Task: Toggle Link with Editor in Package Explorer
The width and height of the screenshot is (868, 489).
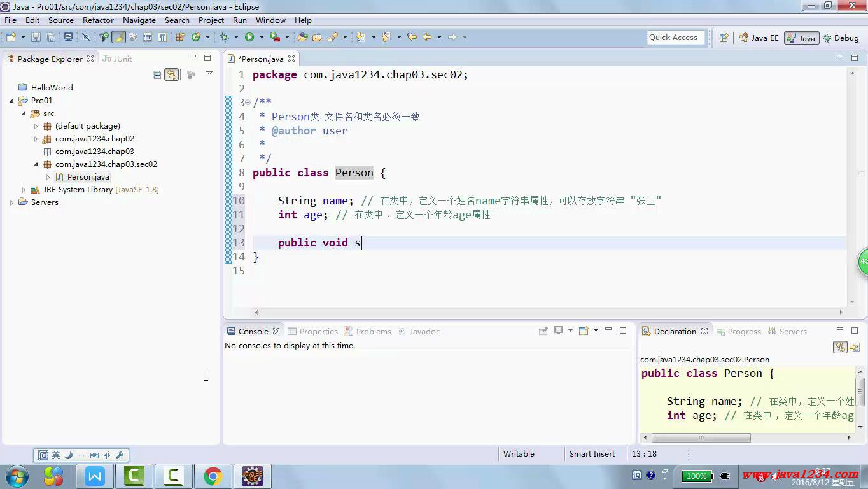Action: pyautogui.click(x=172, y=74)
